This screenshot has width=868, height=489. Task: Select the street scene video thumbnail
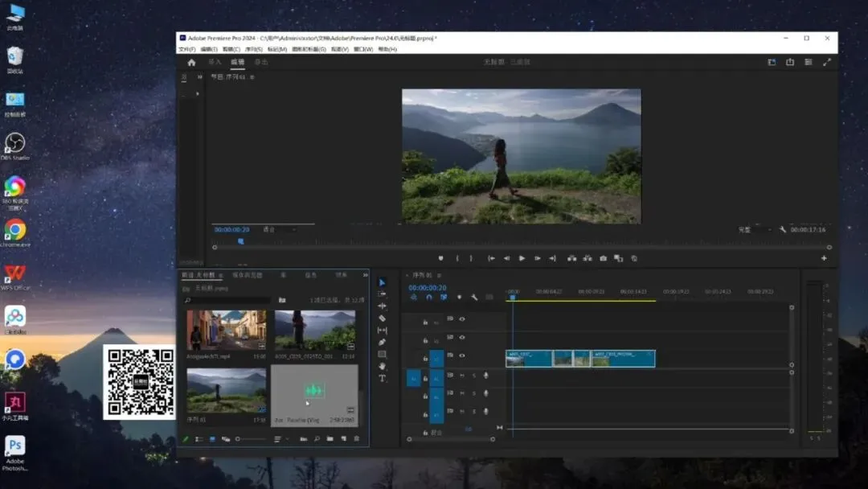click(x=226, y=330)
